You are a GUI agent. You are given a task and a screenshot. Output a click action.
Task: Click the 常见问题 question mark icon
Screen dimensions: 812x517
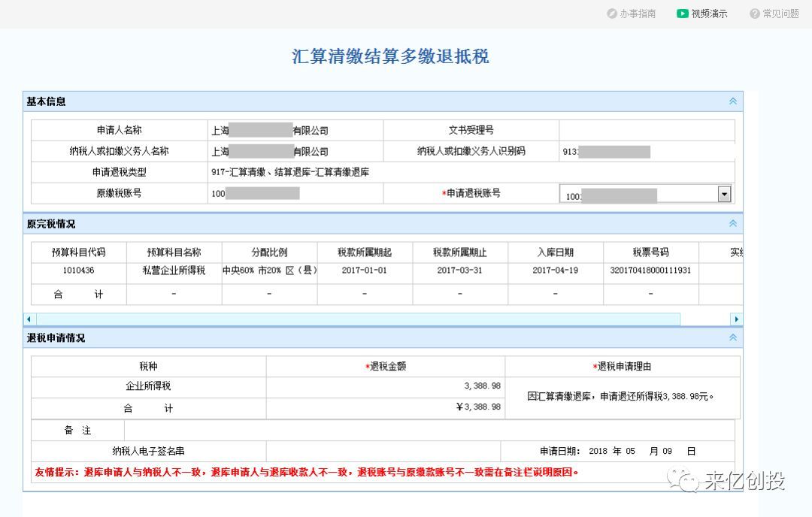point(754,14)
